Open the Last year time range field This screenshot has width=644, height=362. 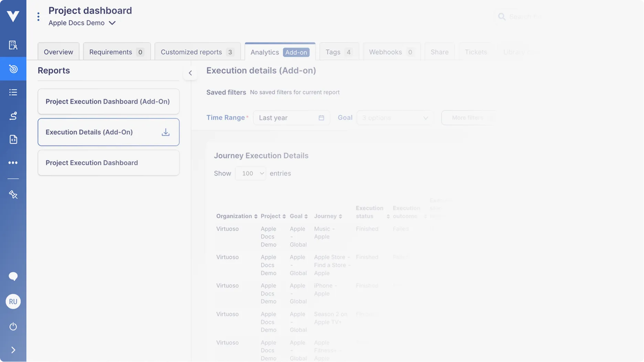291,118
